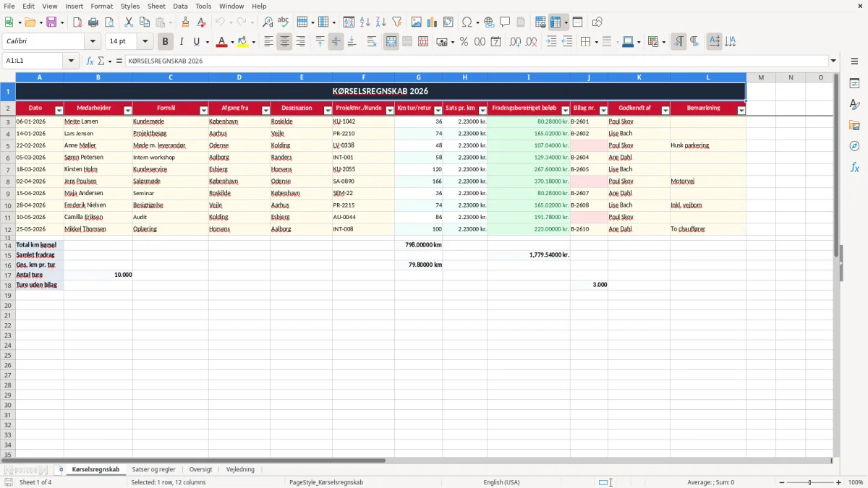Screen dimensions: 868x488
Task: Click the Font Color red A swatch
Action: coord(221,42)
